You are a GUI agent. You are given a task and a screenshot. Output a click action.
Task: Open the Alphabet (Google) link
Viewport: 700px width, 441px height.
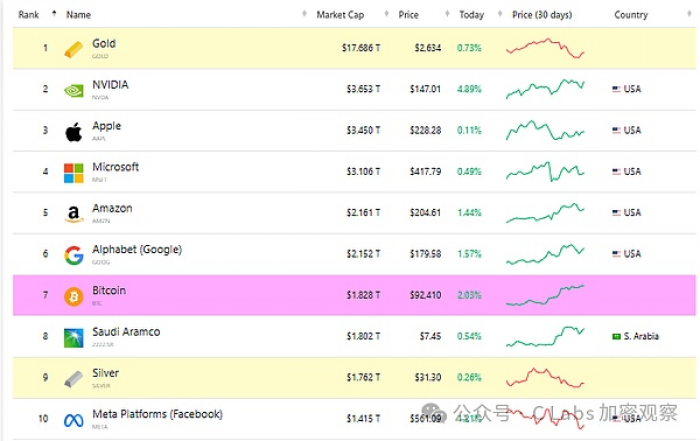click(137, 249)
